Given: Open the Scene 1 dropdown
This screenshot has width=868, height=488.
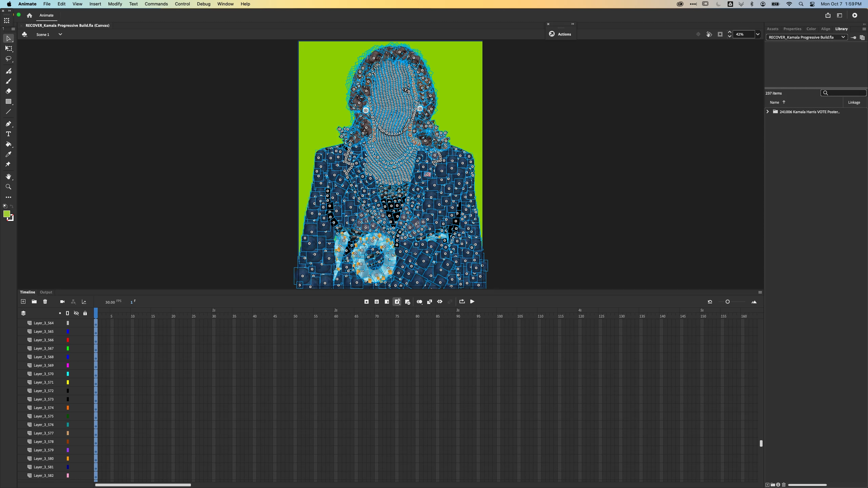Looking at the screenshot, I should pos(60,34).
